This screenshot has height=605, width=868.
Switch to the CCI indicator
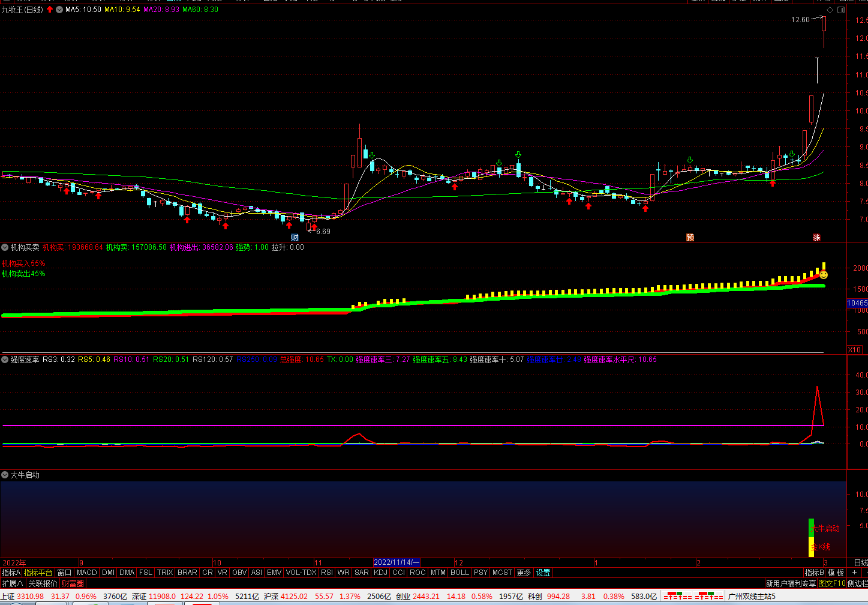(x=398, y=573)
